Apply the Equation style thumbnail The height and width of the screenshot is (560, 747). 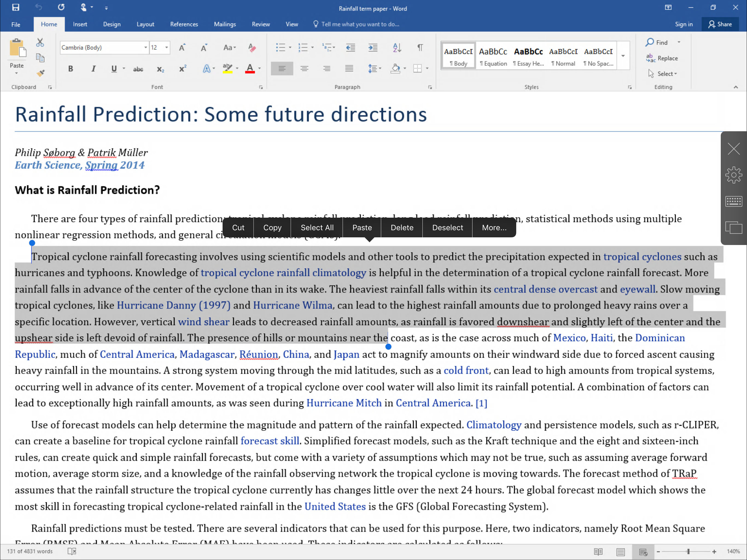(x=493, y=56)
